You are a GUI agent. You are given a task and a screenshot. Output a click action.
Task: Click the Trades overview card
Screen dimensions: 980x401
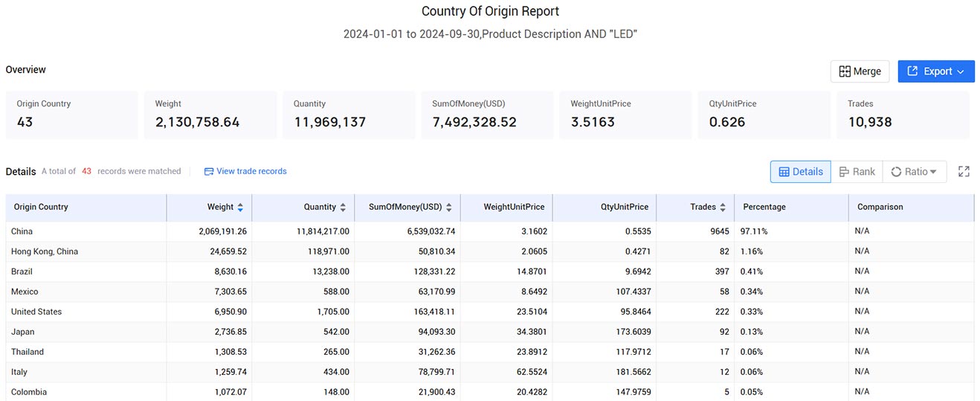click(903, 115)
